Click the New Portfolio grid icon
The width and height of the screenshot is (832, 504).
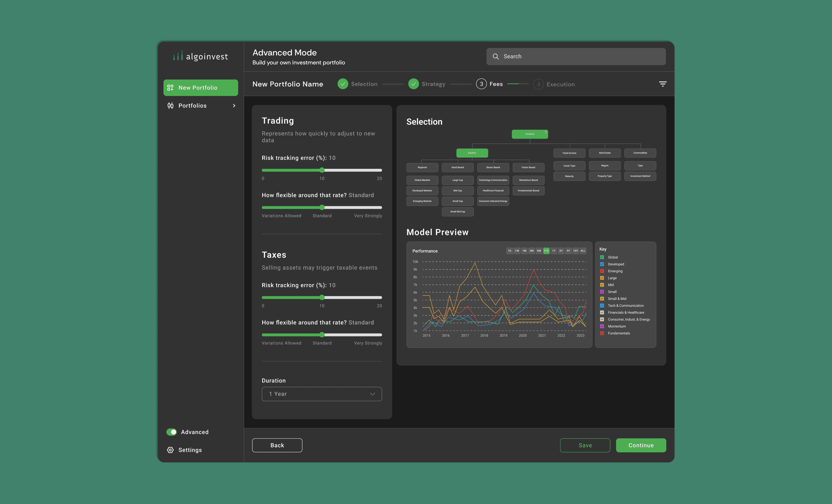point(170,88)
